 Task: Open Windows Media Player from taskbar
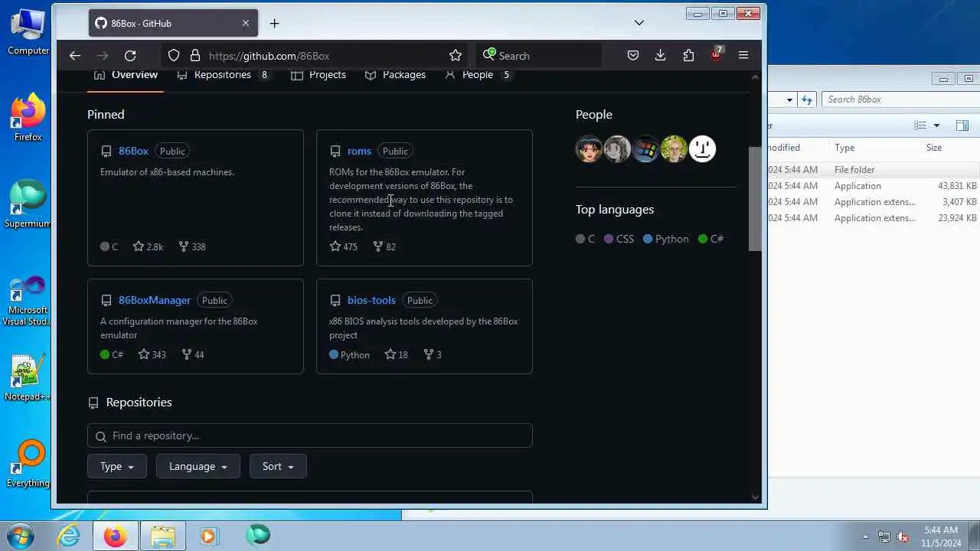click(x=209, y=536)
